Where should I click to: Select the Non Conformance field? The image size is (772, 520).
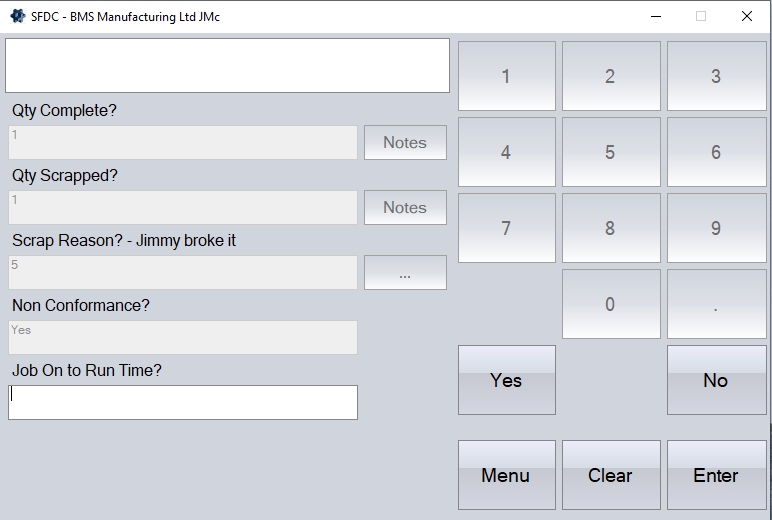[x=183, y=337]
